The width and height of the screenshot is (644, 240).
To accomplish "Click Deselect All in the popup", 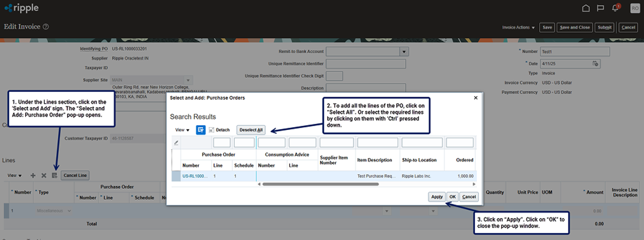I will [x=251, y=130].
